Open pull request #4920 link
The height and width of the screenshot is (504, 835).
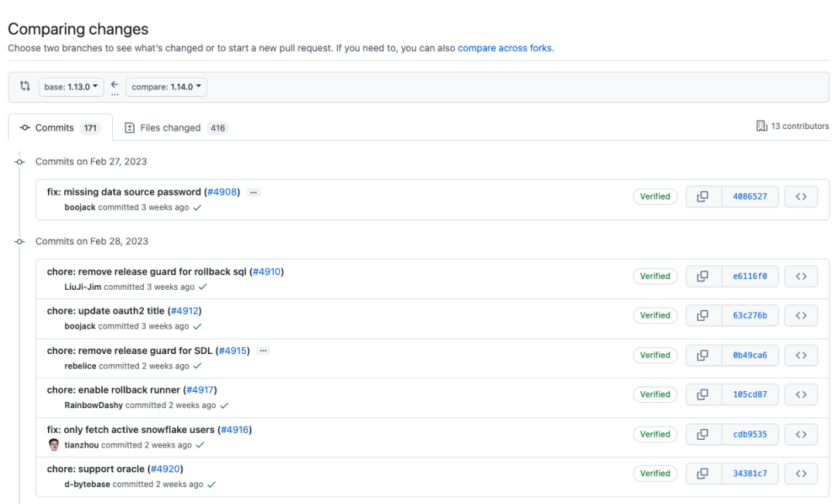(165, 469)
